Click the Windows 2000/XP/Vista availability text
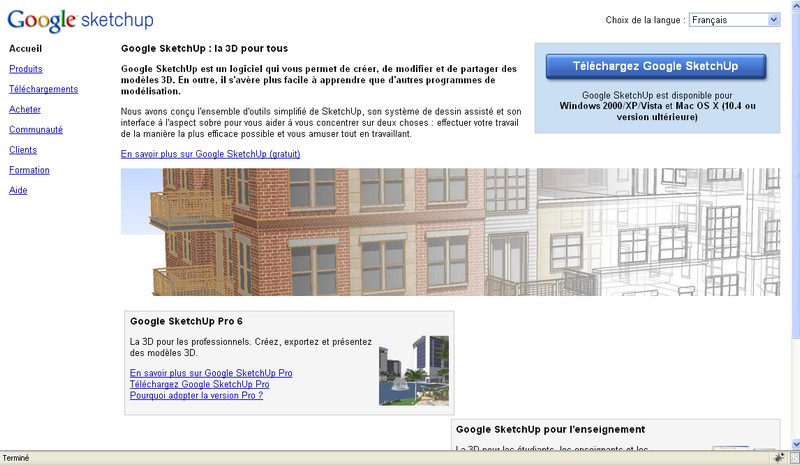This screenshot has height=465, width=800. coord(657,106)
